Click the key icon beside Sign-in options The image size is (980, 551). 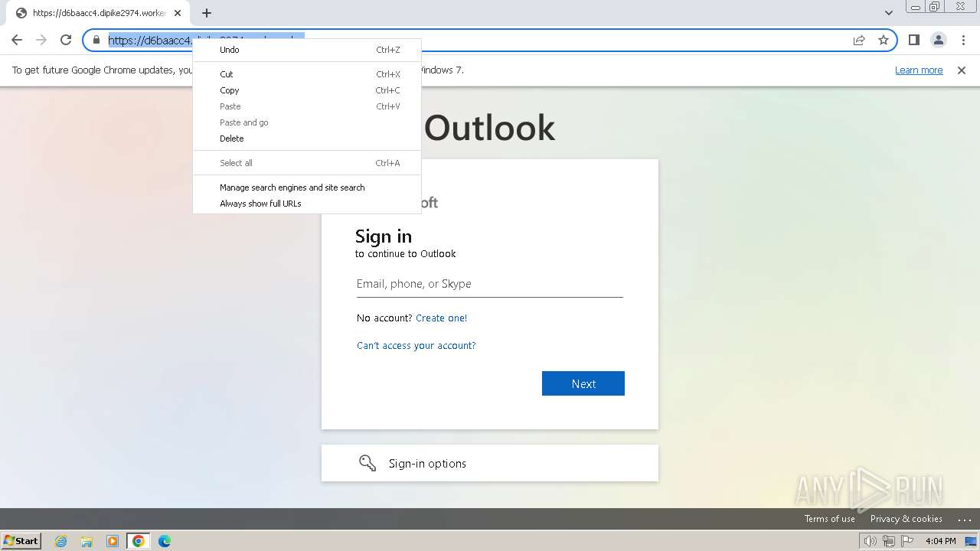pos(367,463)
